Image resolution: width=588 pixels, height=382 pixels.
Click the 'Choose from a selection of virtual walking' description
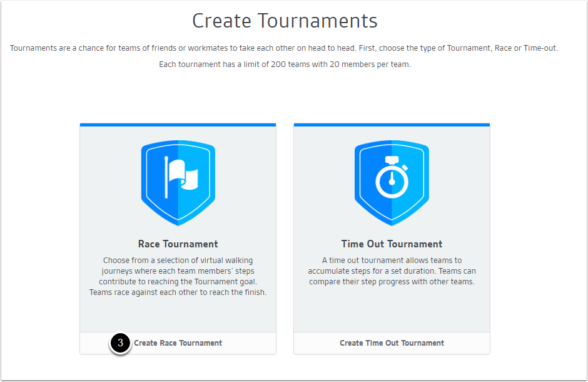(x=178, y=276)
